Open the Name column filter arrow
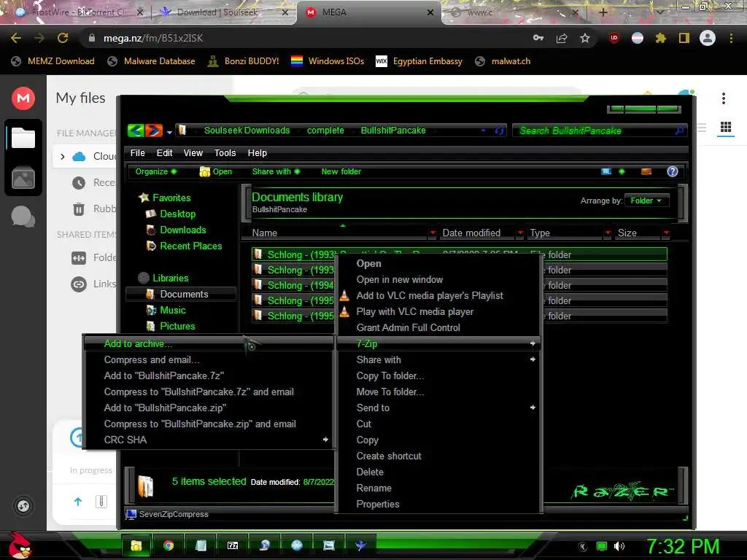 (x=432, y=233)
